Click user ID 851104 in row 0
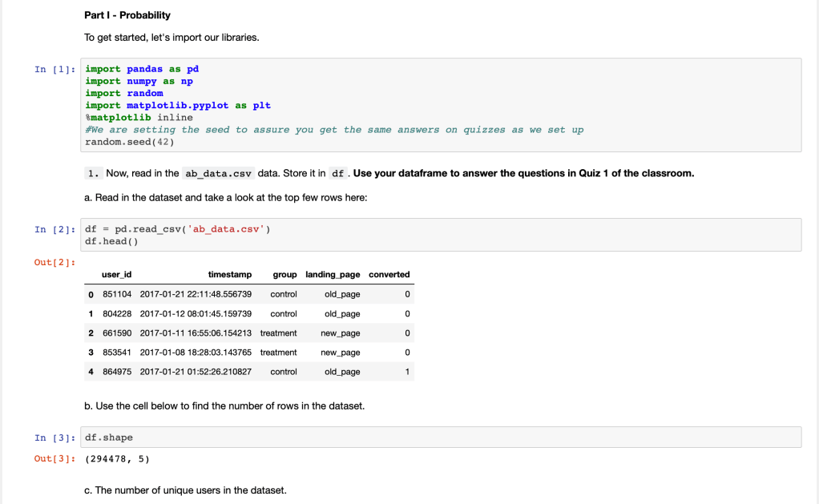This screenshot has width=819, height=504. (117, 294)
